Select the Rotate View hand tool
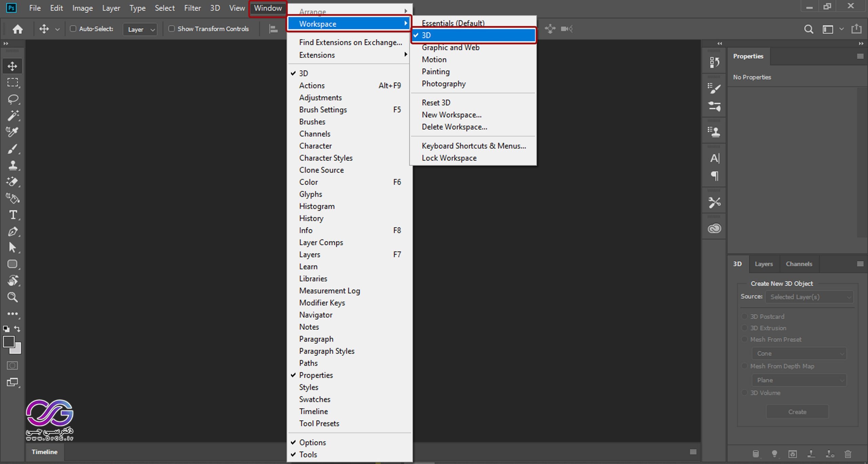Viewport: 868px width, 464px height. pyautogui.click(x=13, y=281)
